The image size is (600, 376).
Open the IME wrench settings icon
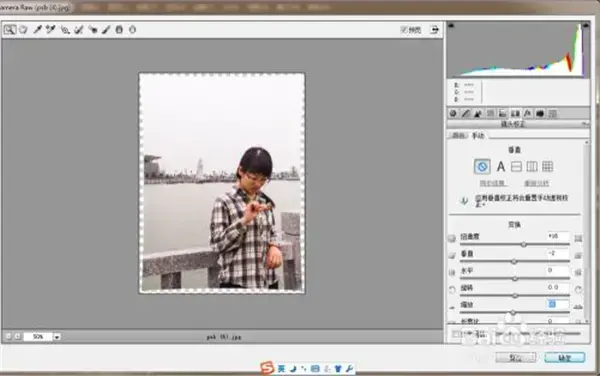[x=349, y=369]
